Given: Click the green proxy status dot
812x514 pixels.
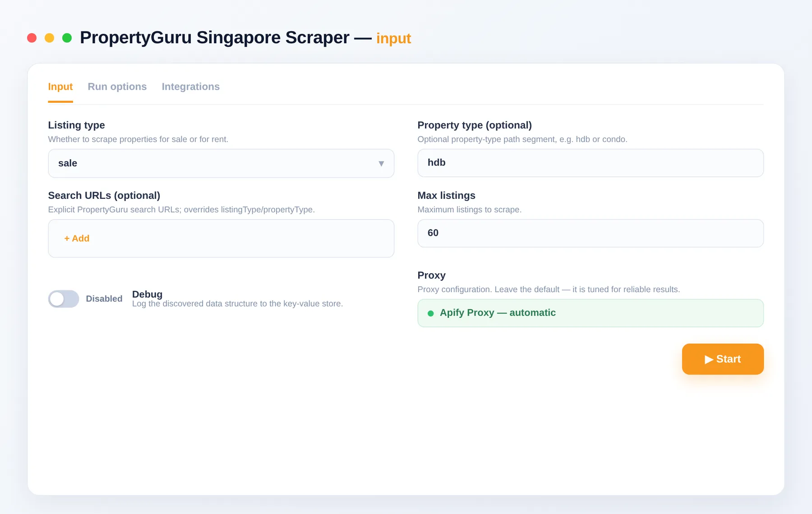Looking at the screenshot, I should point(431,313).
